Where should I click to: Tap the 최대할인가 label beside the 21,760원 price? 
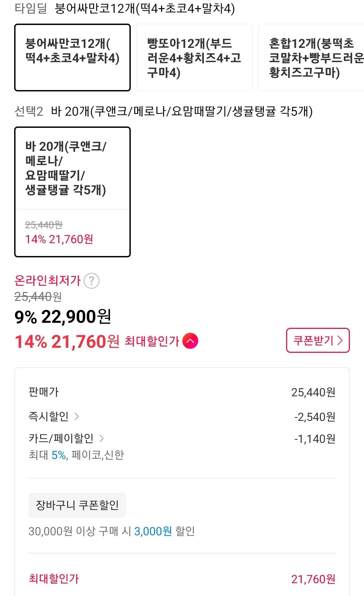pyautogui.click(x=152, y=341)
